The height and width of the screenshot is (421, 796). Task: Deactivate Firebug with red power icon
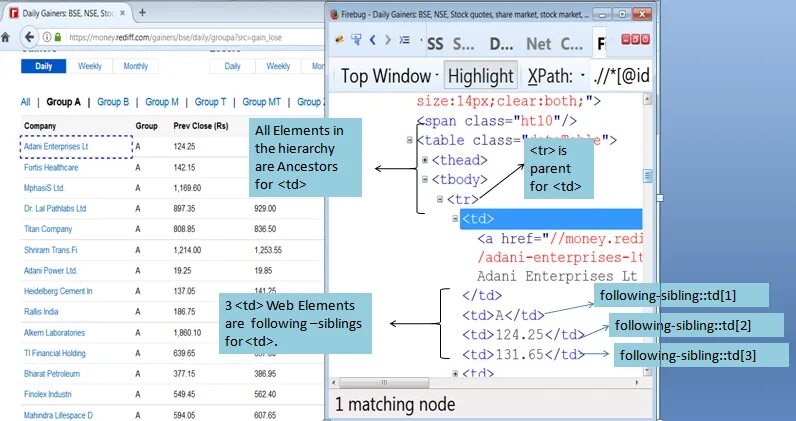pos(645,39)
